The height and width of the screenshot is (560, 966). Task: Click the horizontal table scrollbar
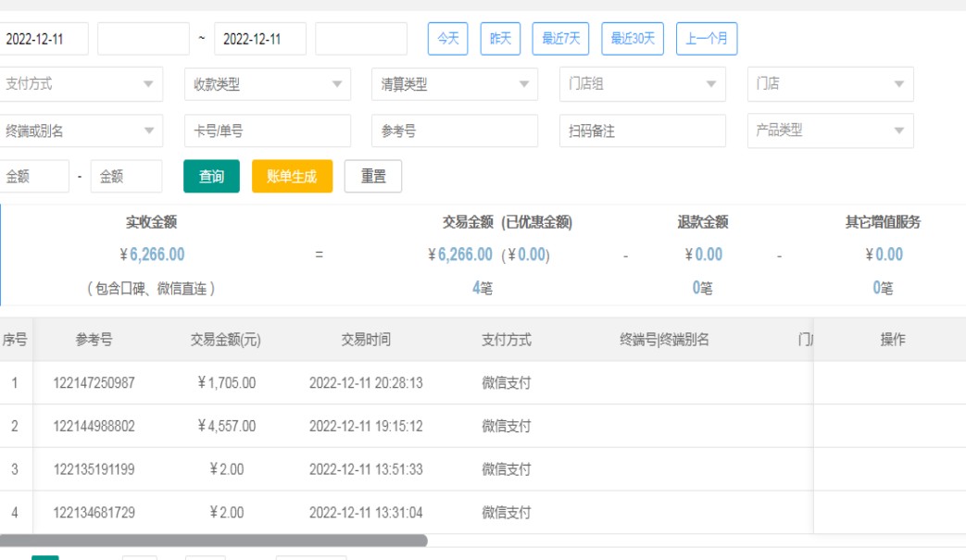click(x=213, y=541)
